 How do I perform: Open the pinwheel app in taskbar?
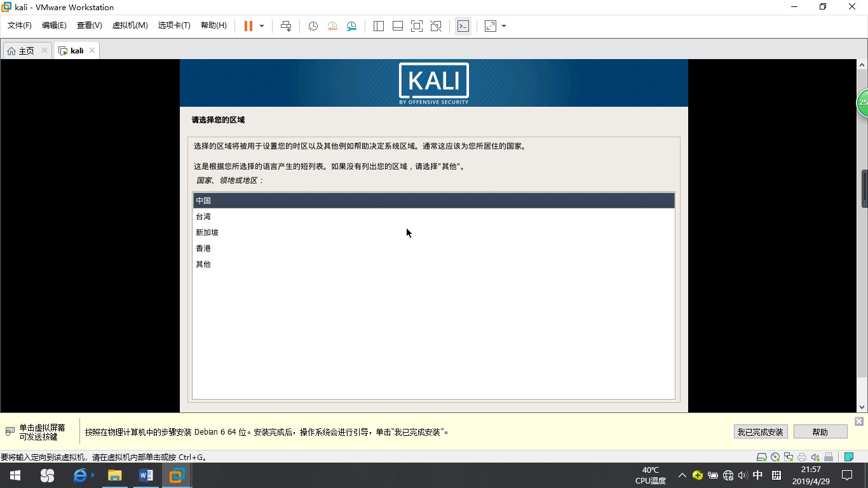(x=47, y=475)
